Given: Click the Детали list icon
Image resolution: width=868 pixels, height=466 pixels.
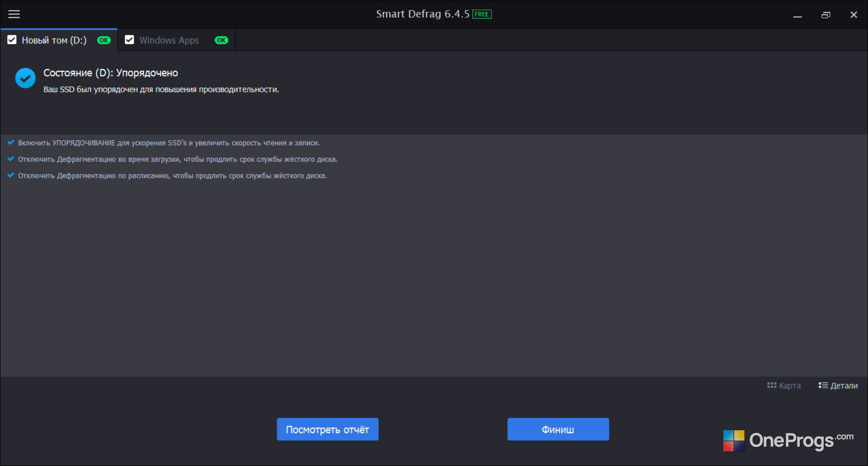Looking at the screenshot, I should (823, 385).
